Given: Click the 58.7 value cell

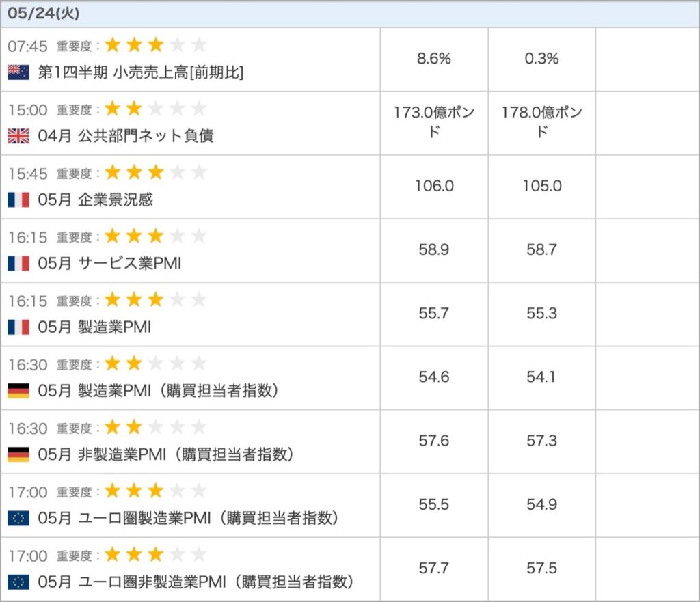Looking at the screenshot, I should 541,249.
